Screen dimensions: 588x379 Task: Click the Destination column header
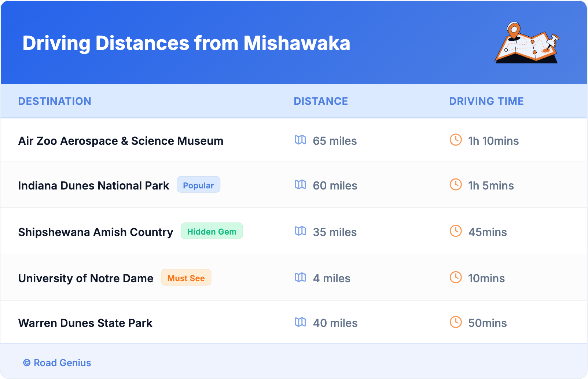(x=55, y=101)
